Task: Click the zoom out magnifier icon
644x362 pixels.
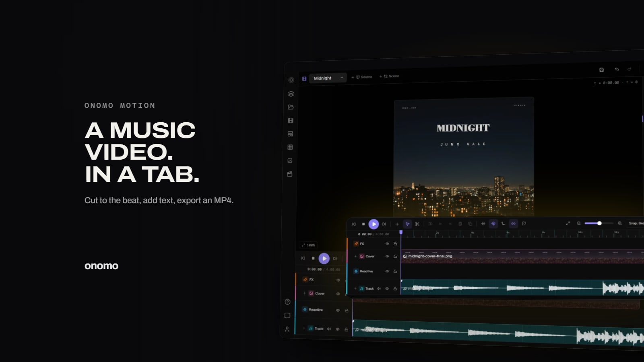Action: tap(578, 223)
